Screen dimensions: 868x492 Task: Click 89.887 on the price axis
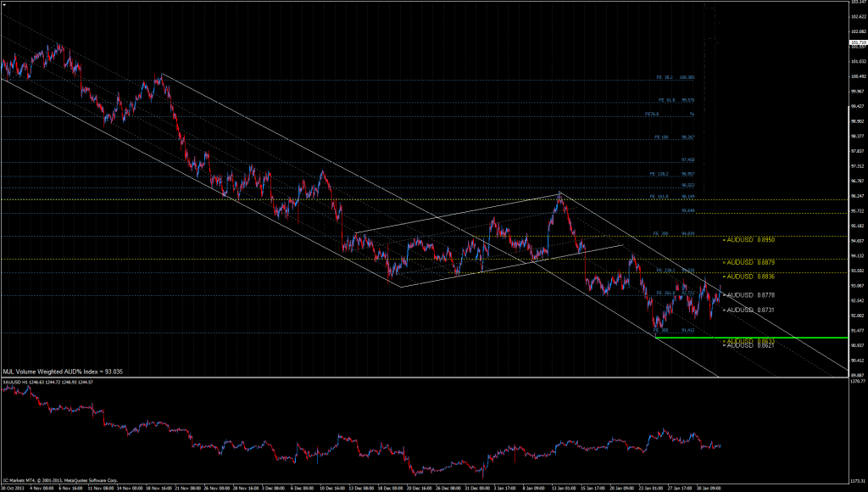[860, 375]
